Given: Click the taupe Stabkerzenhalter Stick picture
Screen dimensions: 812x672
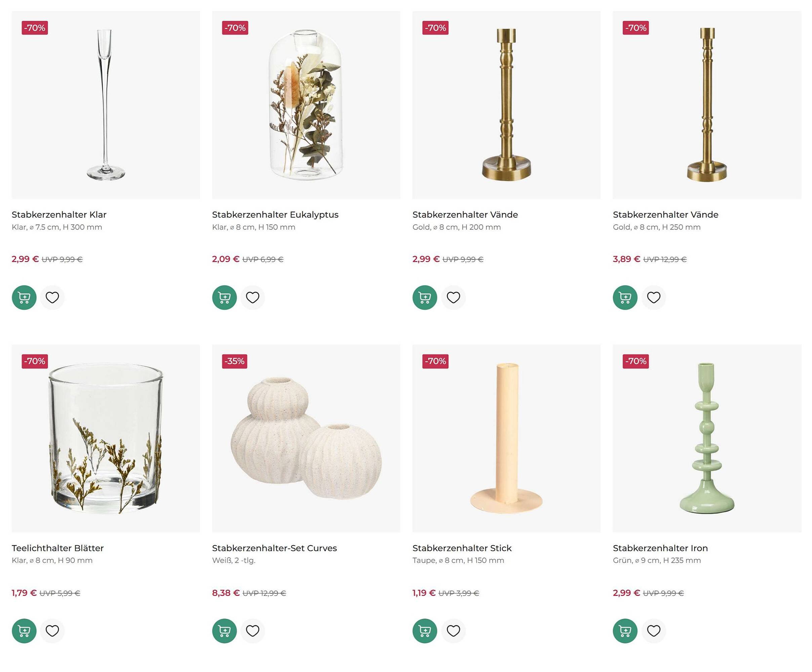Looking at the screenshot, I should 506,438.
